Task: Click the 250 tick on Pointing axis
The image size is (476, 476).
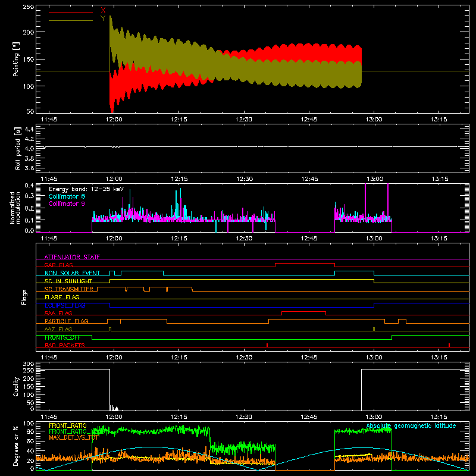Action: [x=29, y=7]
